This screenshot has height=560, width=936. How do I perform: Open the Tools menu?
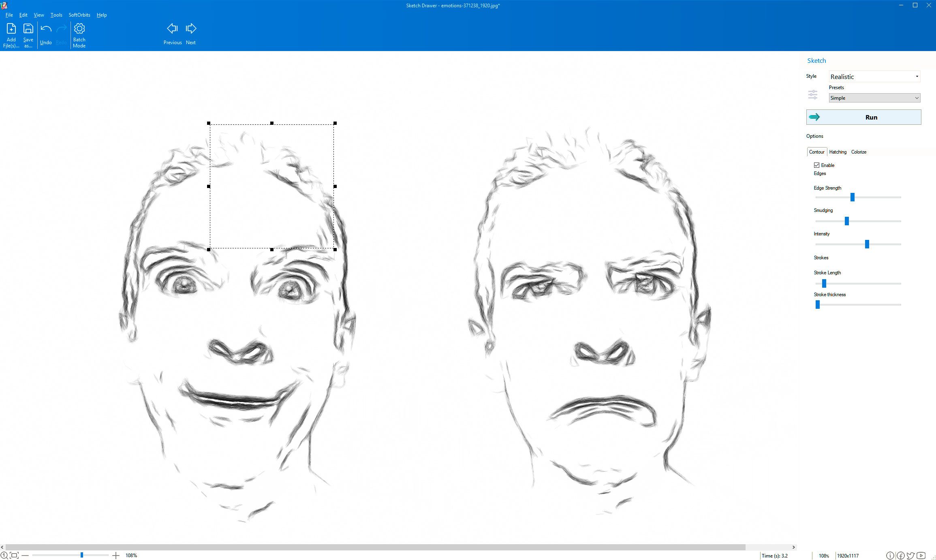tap(56, 15)
